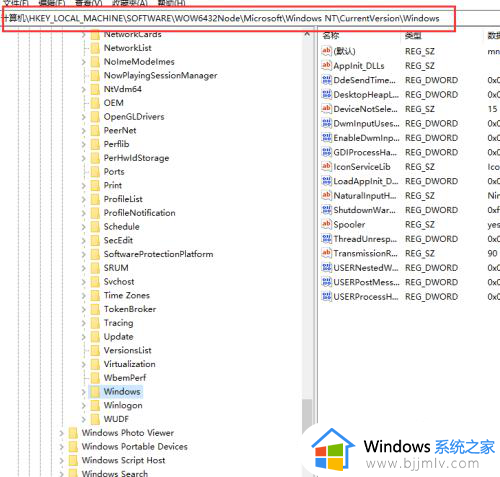Viewport: 500px width, 477px height.
Task: Click the IconServiceLib string icon
Action: (326, 166)
